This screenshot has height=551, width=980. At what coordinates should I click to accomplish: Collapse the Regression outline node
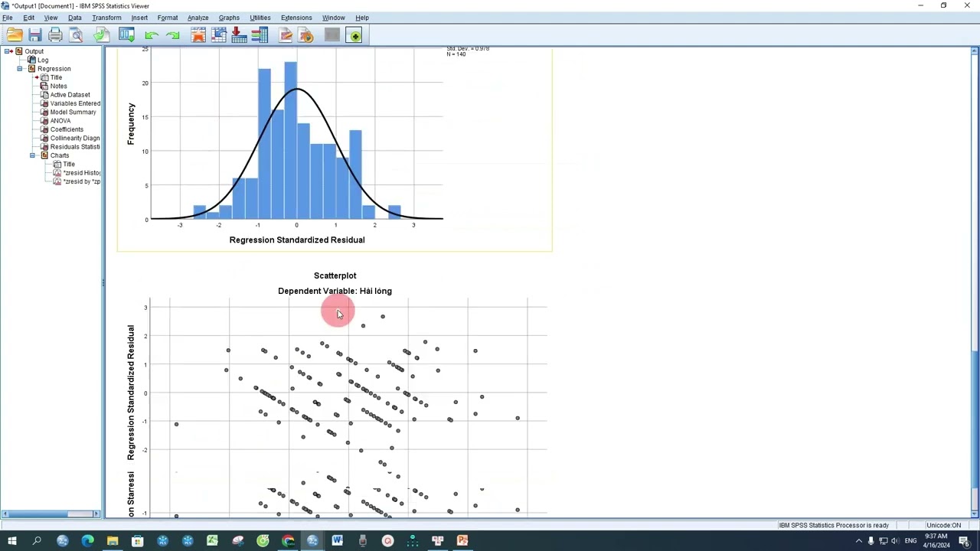pyautogui.click(x=20, y=69)
